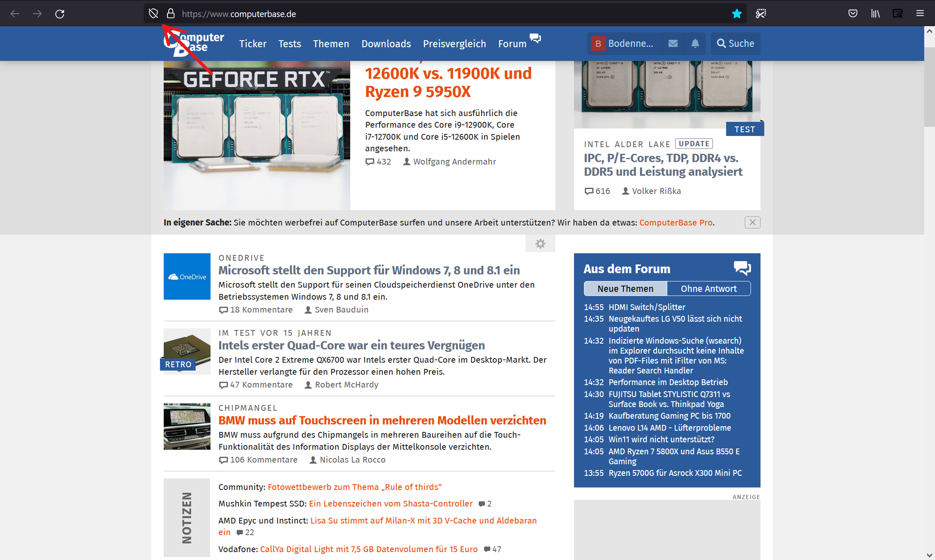This screenshot has height=560, width=935.
Task: Open the ComputerBase Pro link
Action: pos(676,223)
